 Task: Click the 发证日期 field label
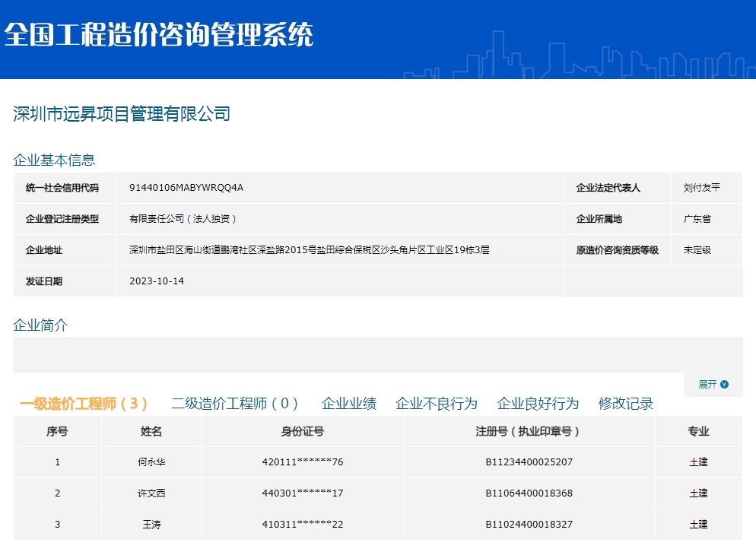pos(44,281)
